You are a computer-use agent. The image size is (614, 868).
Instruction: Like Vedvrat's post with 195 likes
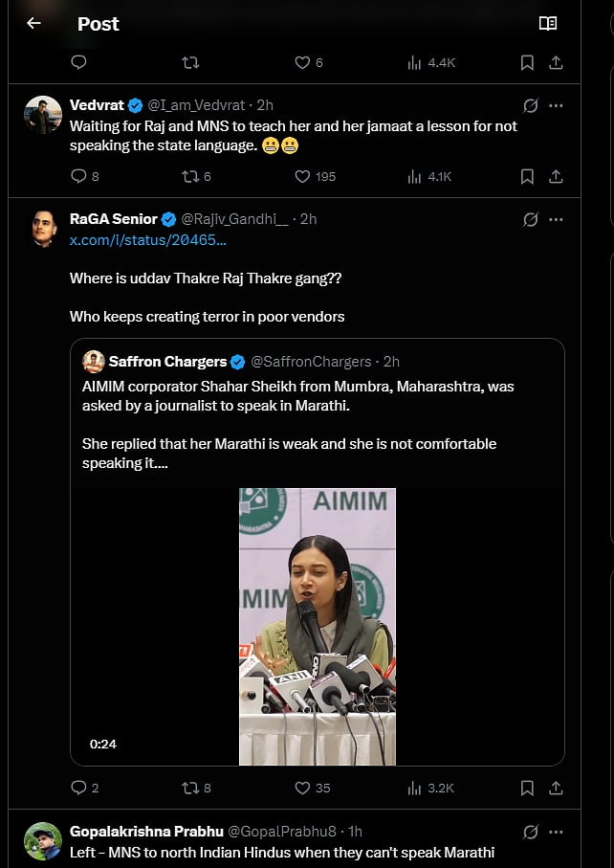pyautogui.click(x=302, y=176)
